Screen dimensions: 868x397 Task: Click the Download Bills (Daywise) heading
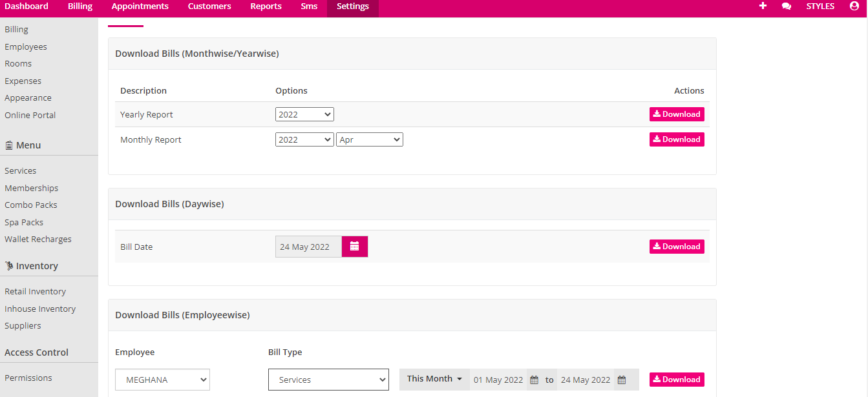point(169,204)
